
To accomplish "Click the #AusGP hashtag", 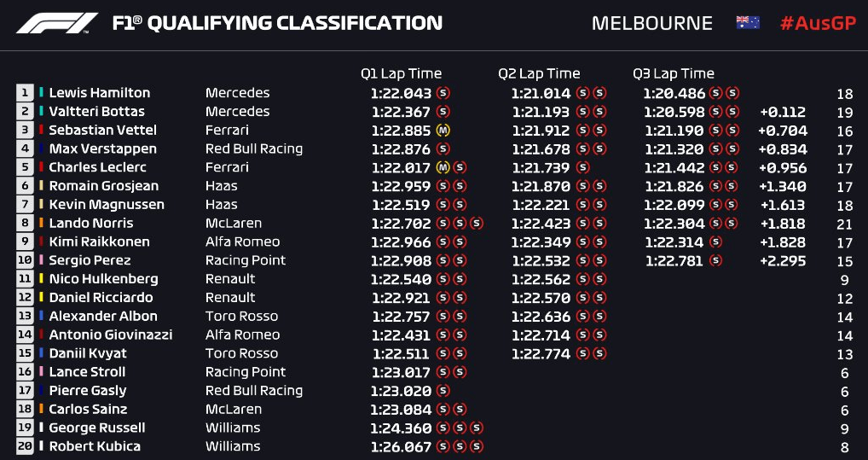I will pos(819,23).
